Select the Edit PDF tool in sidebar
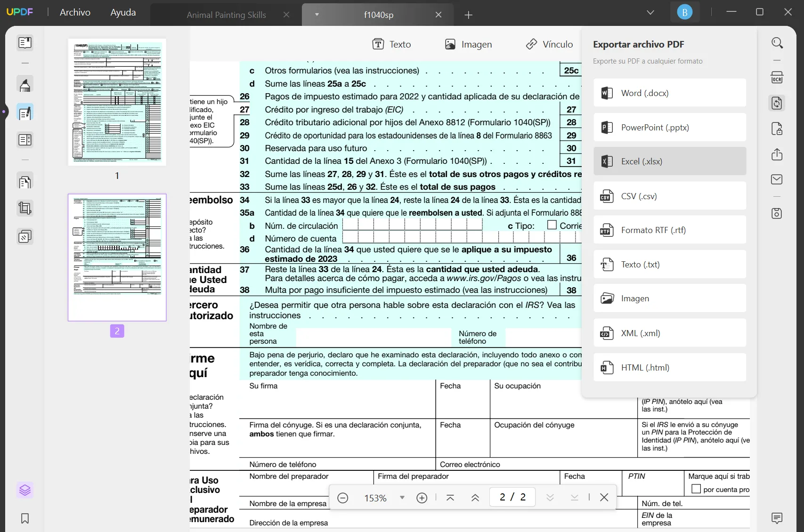The width and height of the screenshot is (804, 532). pos(25,113)
